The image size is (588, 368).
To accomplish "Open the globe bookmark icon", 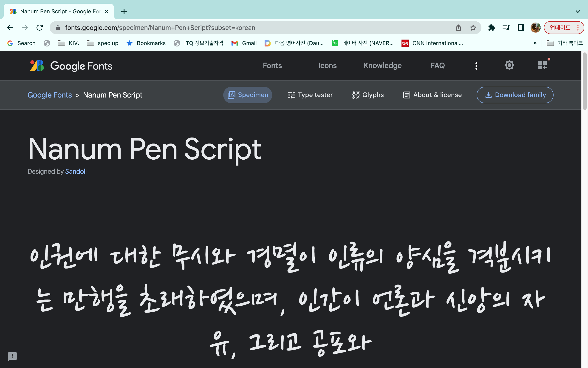I will click(x=47, y=43).
